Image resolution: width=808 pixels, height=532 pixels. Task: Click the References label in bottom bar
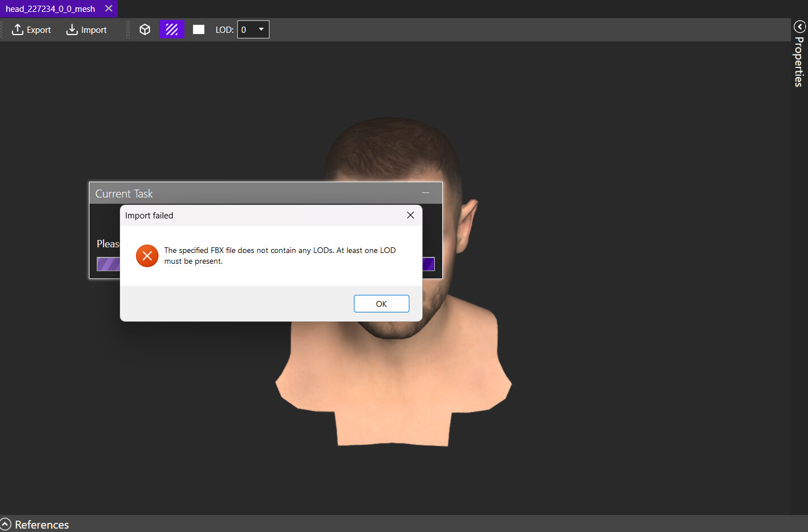tap(42, 525)
